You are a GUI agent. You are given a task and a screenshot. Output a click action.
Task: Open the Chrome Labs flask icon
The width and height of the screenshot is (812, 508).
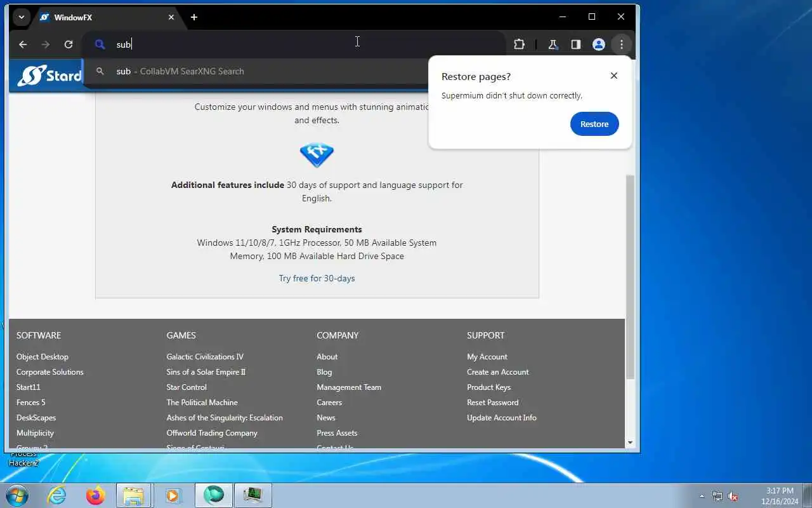click(x=553, y=44)
